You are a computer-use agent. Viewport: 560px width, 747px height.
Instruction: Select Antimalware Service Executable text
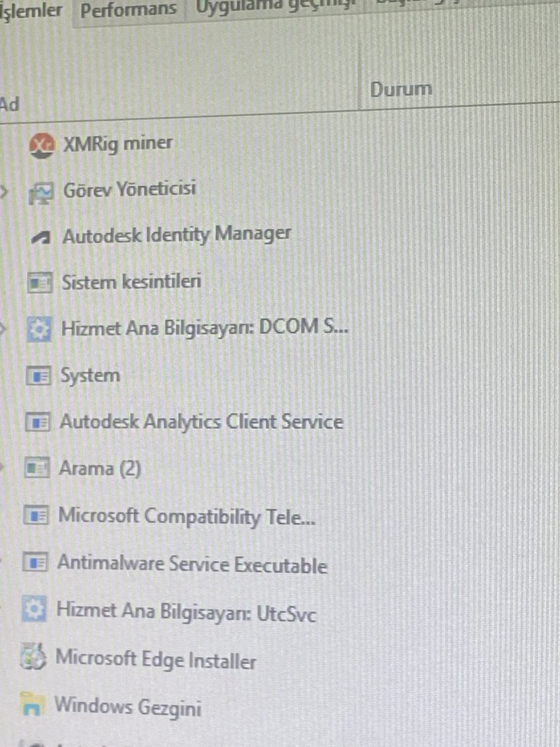[x=192, y=564]
